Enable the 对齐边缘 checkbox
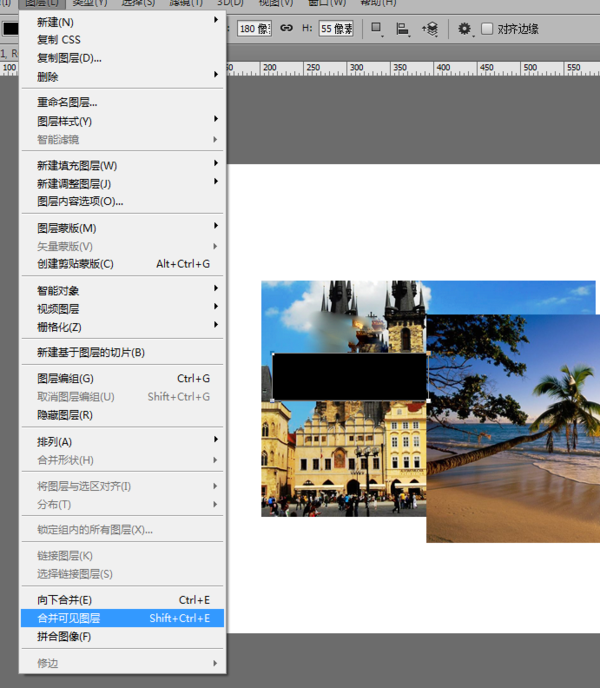 click(487, 29)
